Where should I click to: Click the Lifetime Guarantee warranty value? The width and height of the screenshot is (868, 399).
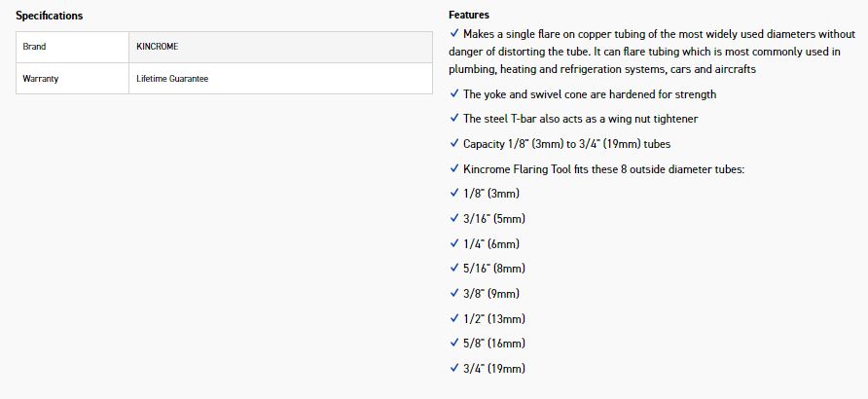click(172, 79)
